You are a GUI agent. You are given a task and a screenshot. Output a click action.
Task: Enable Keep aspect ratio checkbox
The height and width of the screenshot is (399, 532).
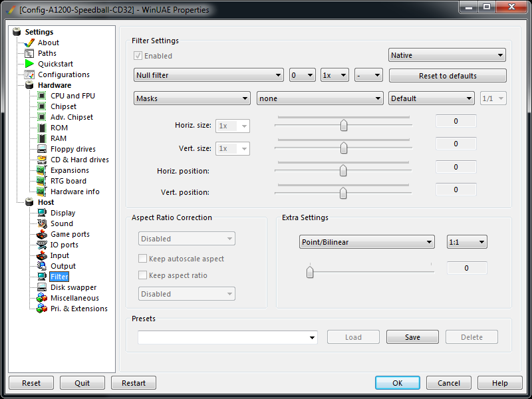point(142,275)
